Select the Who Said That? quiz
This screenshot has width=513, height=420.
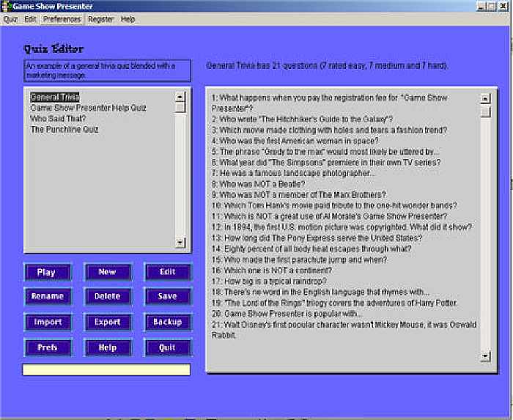coord(58,119)
